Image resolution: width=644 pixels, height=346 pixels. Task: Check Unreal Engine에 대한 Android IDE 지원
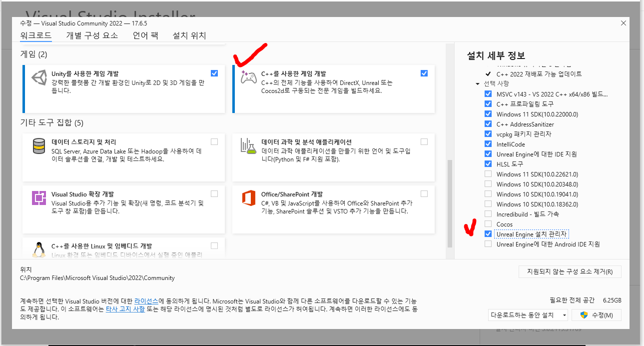pos(488,244)
